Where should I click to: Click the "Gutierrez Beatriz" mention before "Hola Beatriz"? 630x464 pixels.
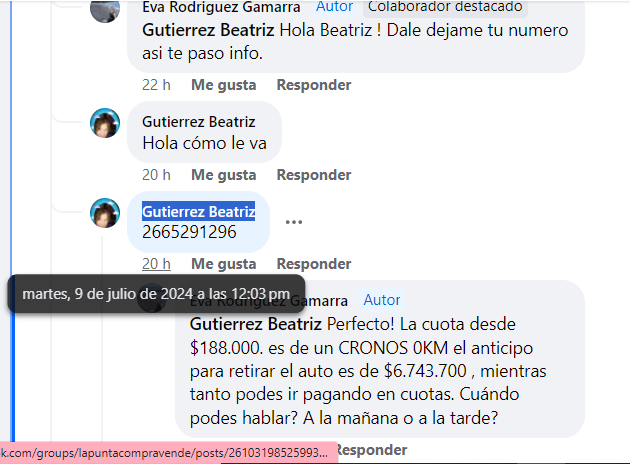208,30
